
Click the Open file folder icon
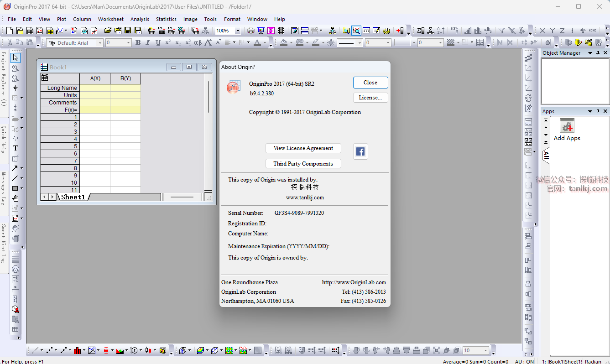click(x=108, y=31)
